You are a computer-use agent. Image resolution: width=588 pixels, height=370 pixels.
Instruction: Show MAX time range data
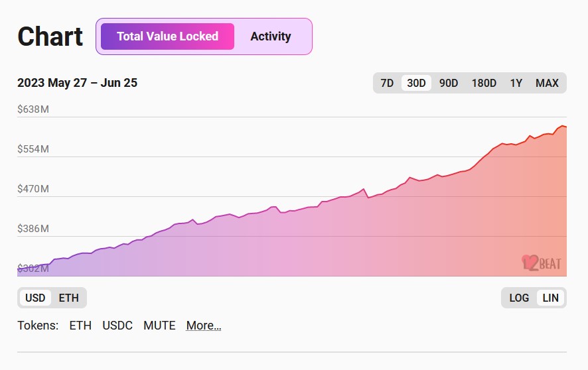tap(547, 83)
